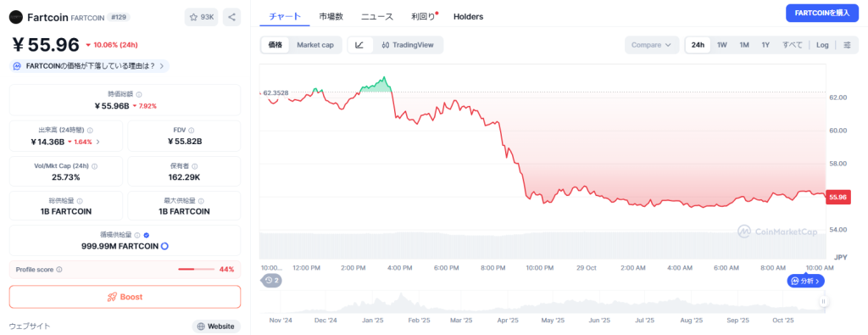This screenshot has width=868, height=335.
Task: Open the 分析 analysis button
Action: [x=806, y=281]
